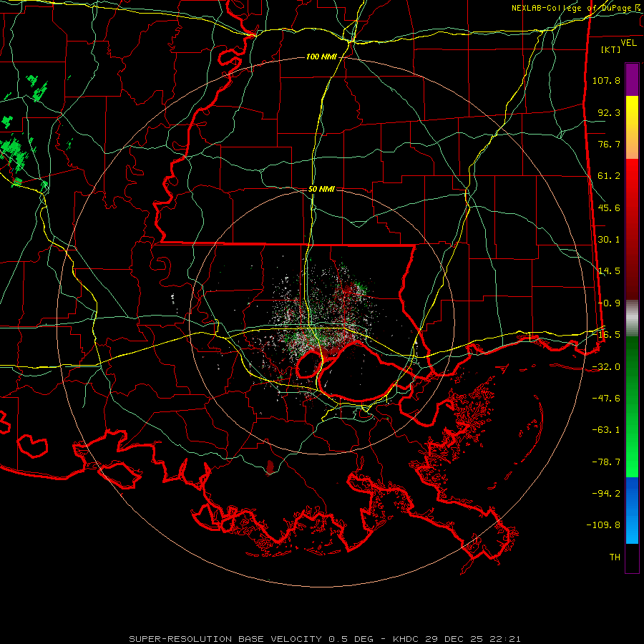Click the 30.1 velocity scale value

pos(609,240)
